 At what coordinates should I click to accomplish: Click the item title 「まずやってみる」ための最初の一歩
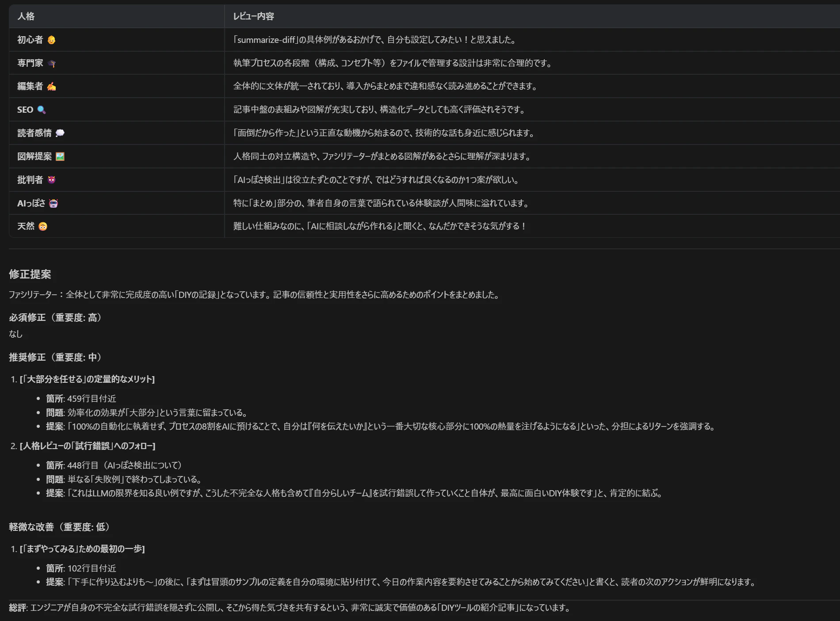click(x=82, y=549)
